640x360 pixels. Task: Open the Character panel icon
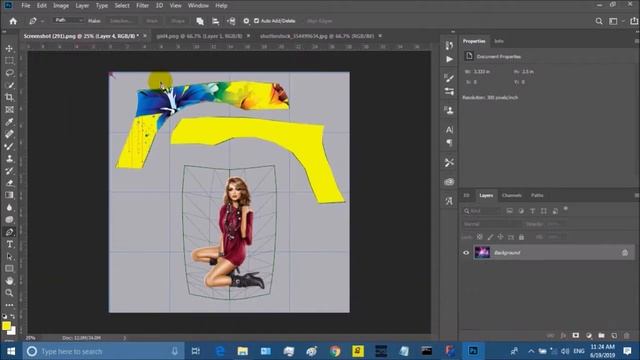pyautogui.click(x=449, y=130)
